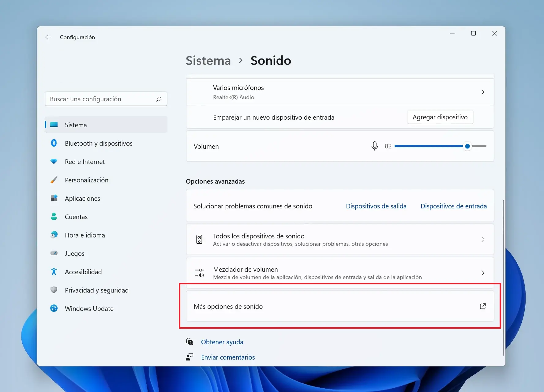Expand Mezclador de volumen settings
This screenshot has height=392, width=544.
pyautogui.click(x=483, y=273)
